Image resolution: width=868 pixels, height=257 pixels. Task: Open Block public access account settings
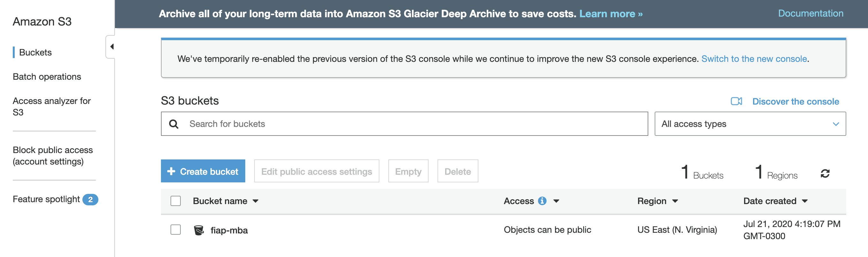[x=53, y=156]
